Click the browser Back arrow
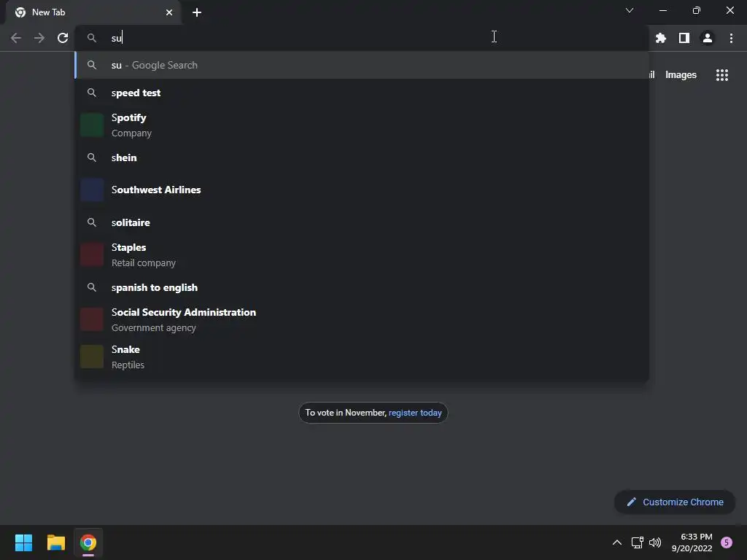This screenshot has width=747, height=560. click(16, 38)
